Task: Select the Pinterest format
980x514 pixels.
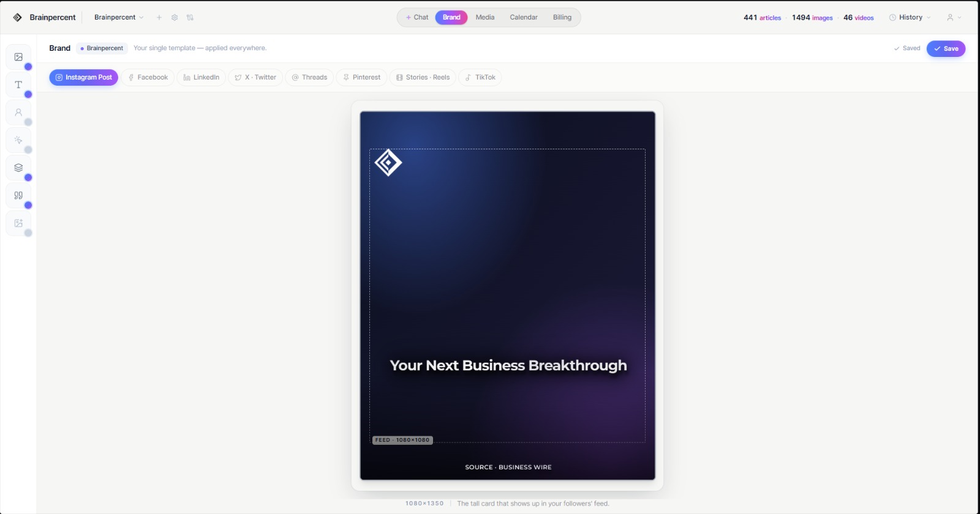Action: (361, 77)
